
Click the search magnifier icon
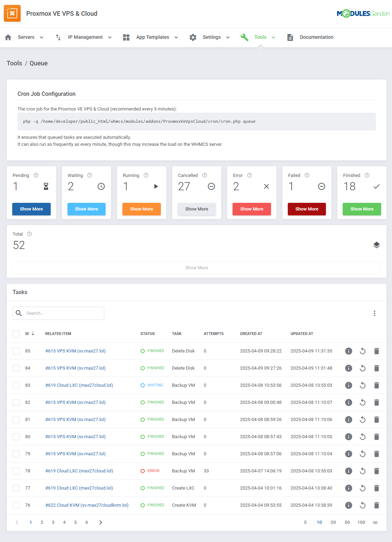pos(19,313)
